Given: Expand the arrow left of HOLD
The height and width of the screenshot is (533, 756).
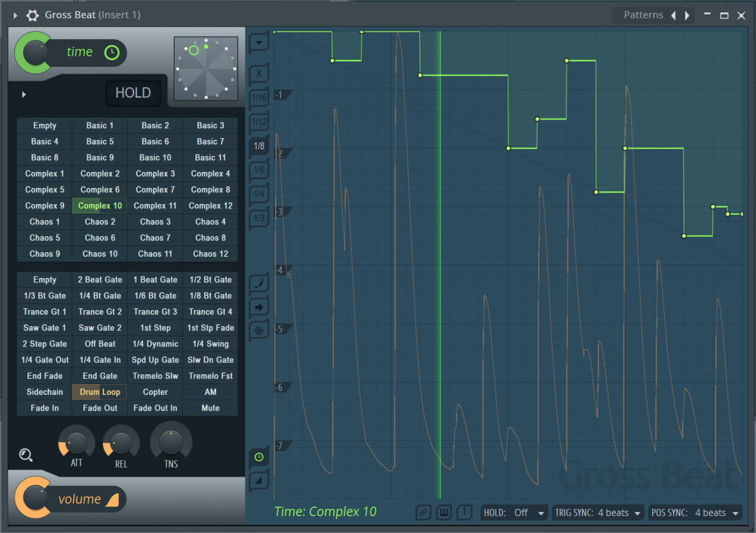Looking at the screenshot, I should [23, 95].
